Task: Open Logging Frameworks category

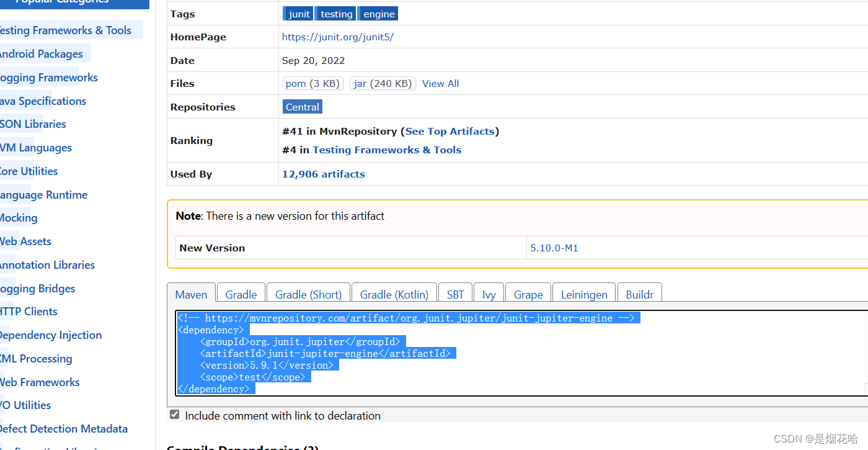Action: tap(48, 77)
